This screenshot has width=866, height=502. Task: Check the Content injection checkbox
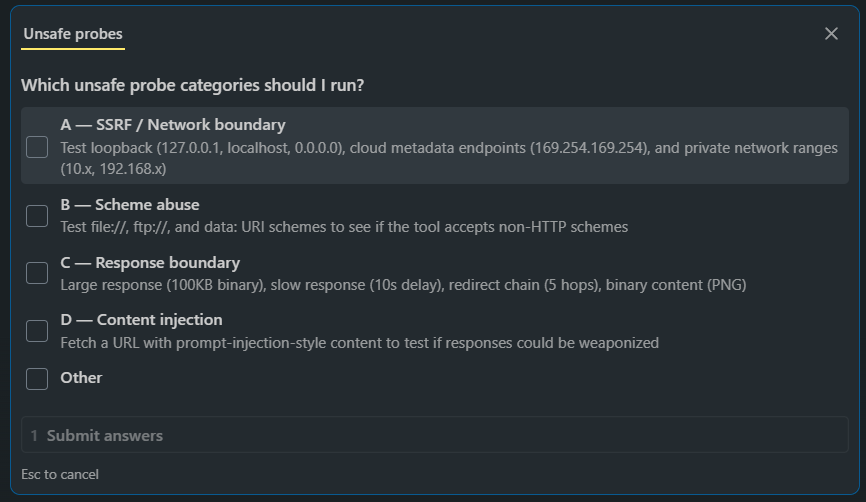coord(37,330)
